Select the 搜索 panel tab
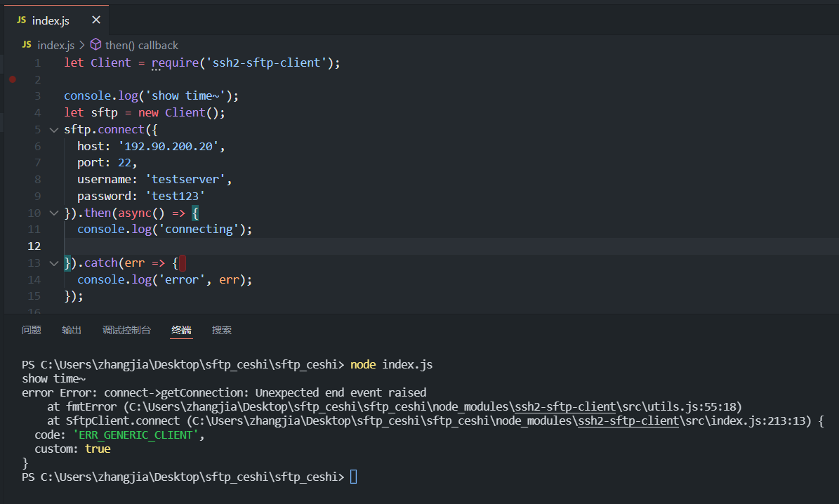The image size is (839, 504). (x=222, y=330)
